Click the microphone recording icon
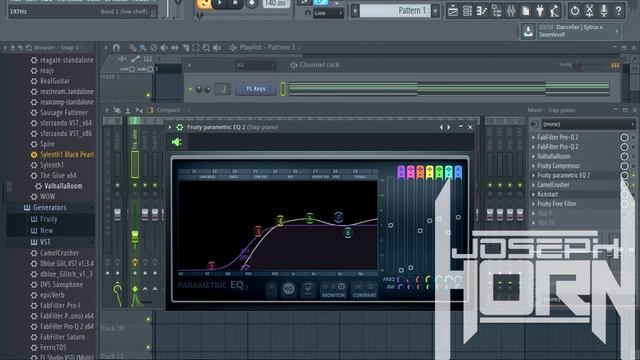 coord(604,11)
